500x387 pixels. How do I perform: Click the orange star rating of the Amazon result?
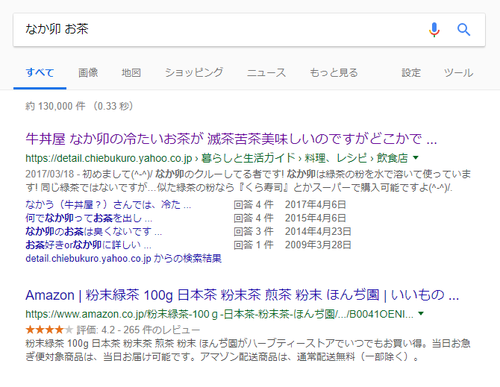49,330
